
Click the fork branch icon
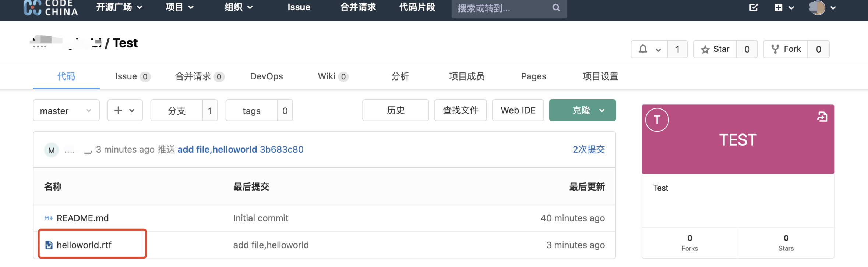pos(775,49)
